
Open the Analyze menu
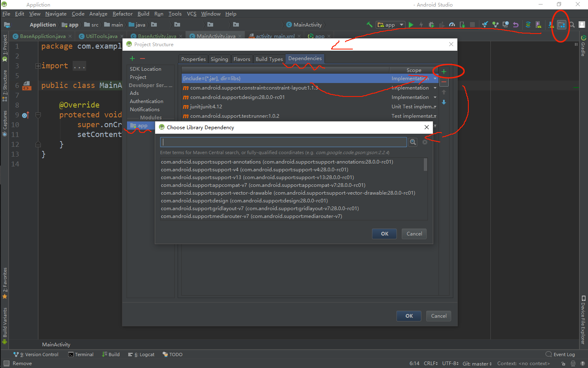pyautogui.click(x=98, y=14)
